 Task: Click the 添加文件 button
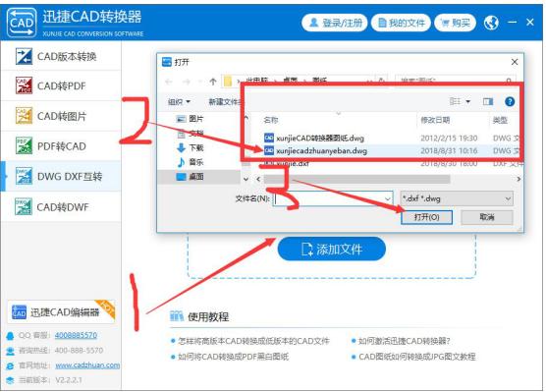pyautogui.click(x=332, y=249)
